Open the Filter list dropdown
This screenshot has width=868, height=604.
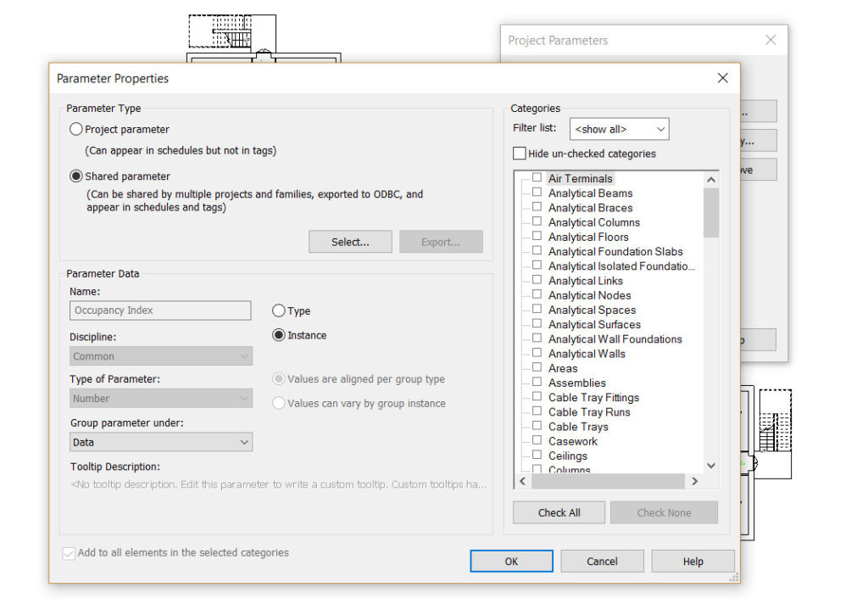[x=619, y=129]
